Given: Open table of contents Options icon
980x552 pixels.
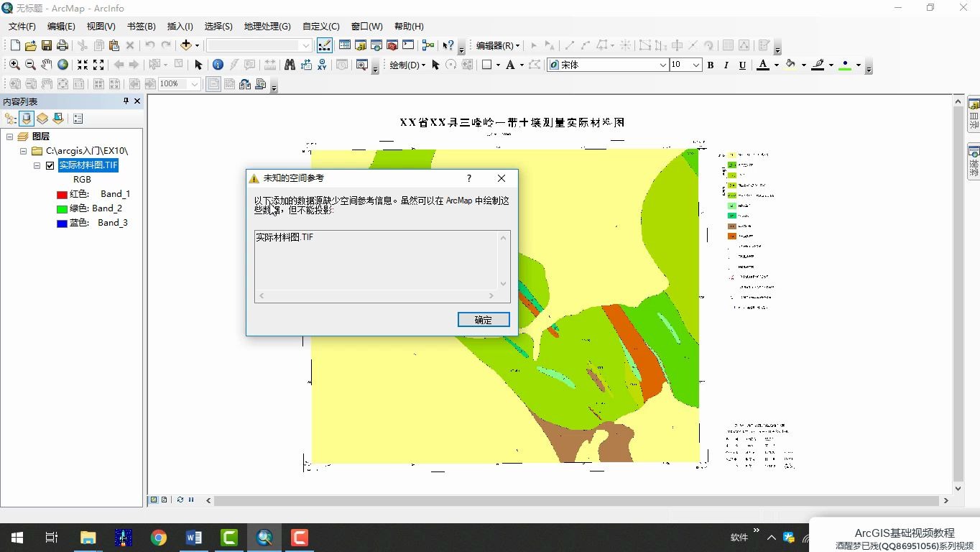Looking at the screenshot, I should coord(78,119).
